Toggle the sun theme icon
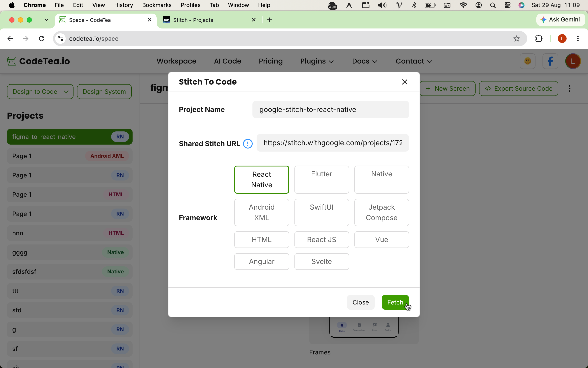This screenshot has height=368, width=588. point(527,61)
